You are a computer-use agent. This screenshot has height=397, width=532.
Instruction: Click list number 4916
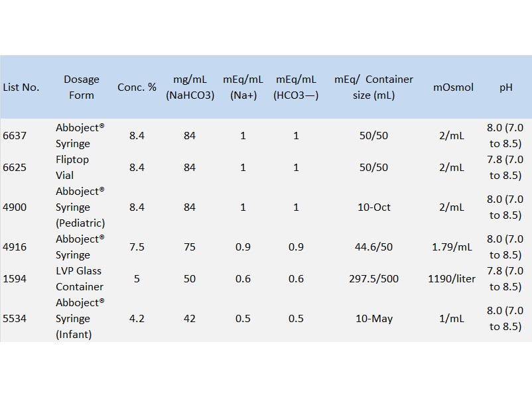15,247
